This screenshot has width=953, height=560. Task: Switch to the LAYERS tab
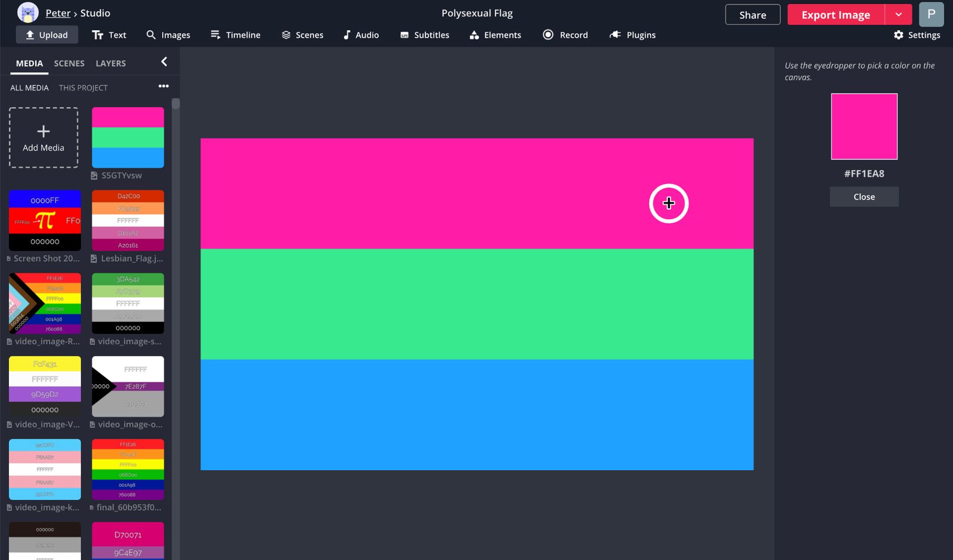(x=111, y=63)
